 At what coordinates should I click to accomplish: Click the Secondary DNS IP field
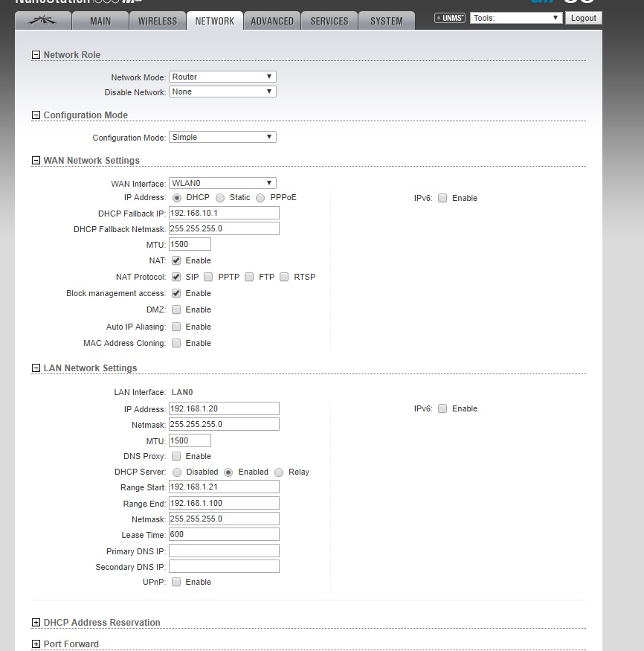point(224,566)
